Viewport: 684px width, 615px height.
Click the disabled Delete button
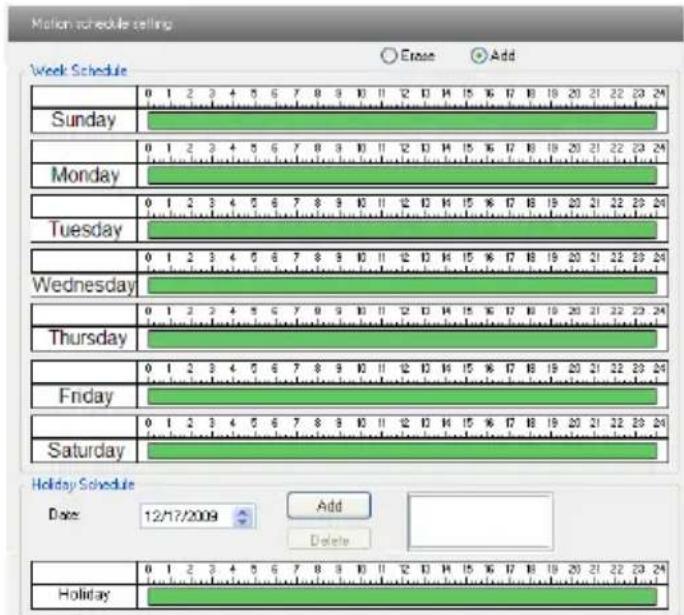tap(329, 540)
